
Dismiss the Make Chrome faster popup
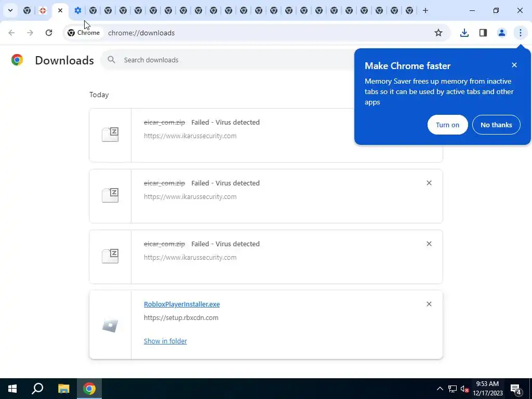514,65
